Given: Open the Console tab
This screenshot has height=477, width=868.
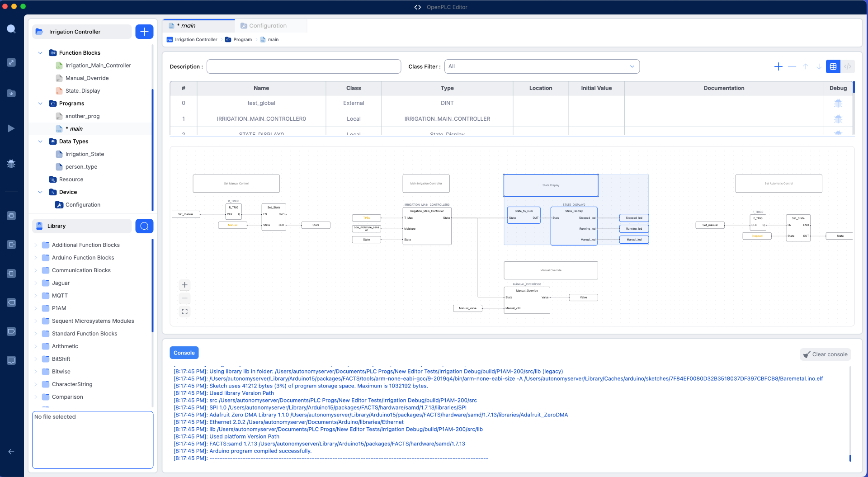Looking at the screenshot, I should (184, 353).
